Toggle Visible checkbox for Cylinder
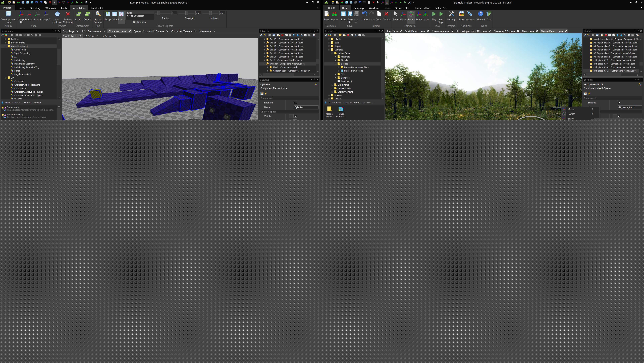 click(x=295, y=116)
